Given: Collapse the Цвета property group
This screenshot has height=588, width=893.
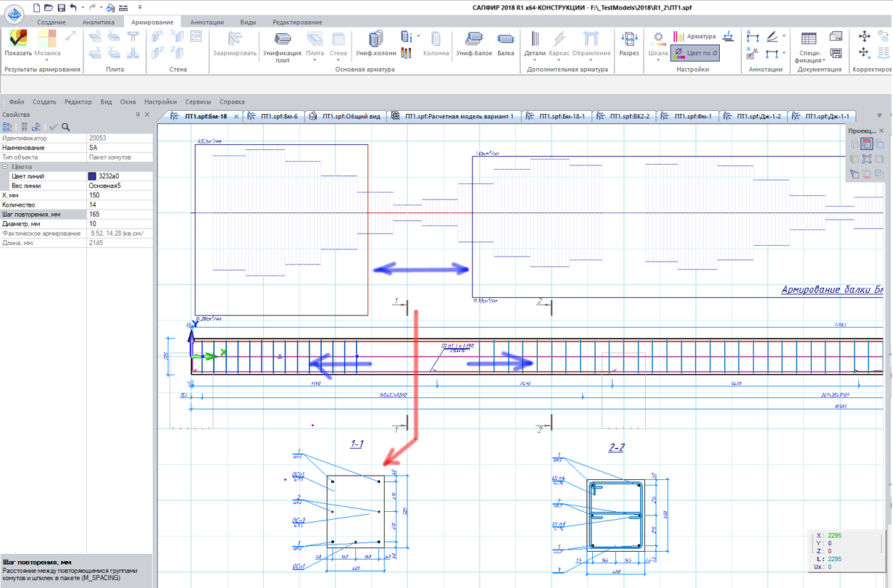Looking at the screenshot, I should click(x=4, y=167).
